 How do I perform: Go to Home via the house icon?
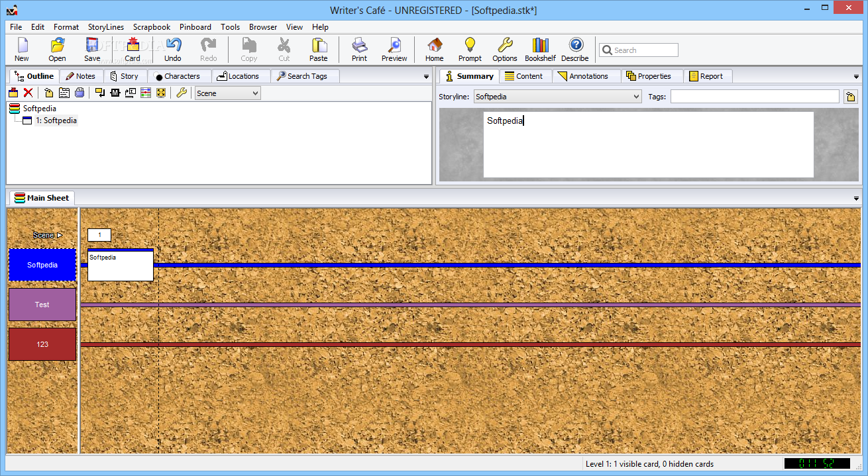click(435, 50)
